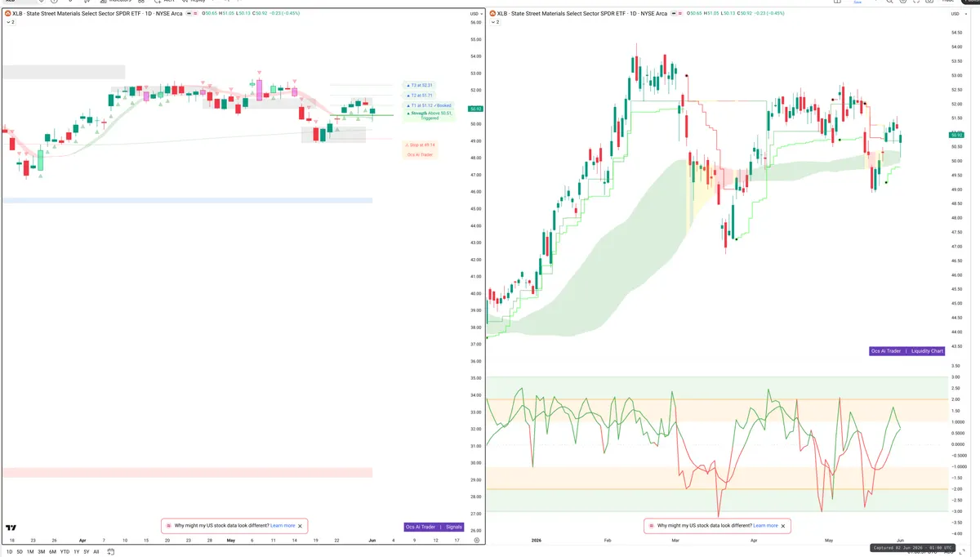The image size is (980, 557).
Task: Click the right chart change value −0.23 (−0.45%)
Action: (x=769, y=14)
